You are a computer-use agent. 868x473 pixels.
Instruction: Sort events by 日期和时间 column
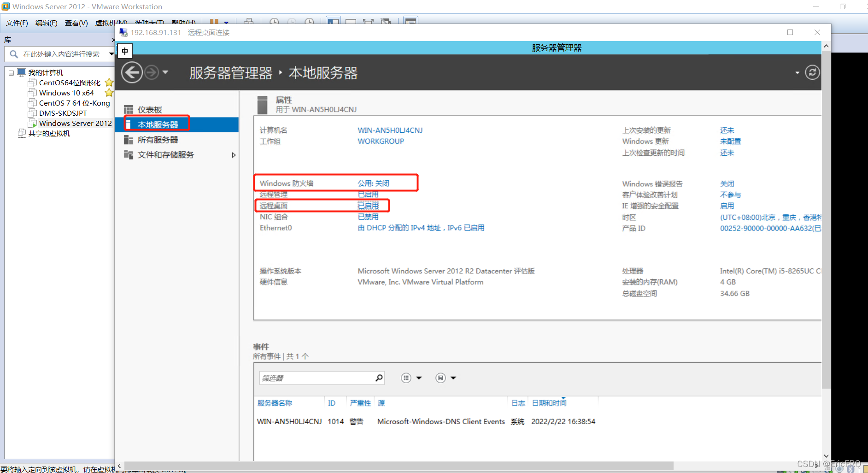pyautogui.click(x=549, y=403)
